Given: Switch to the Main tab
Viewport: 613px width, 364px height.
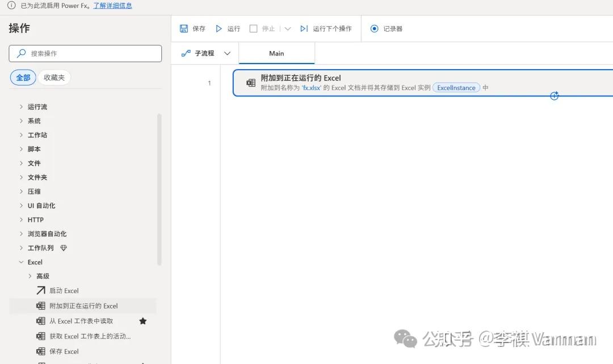Looking at the screenshot, I should [x=276, y=53].
